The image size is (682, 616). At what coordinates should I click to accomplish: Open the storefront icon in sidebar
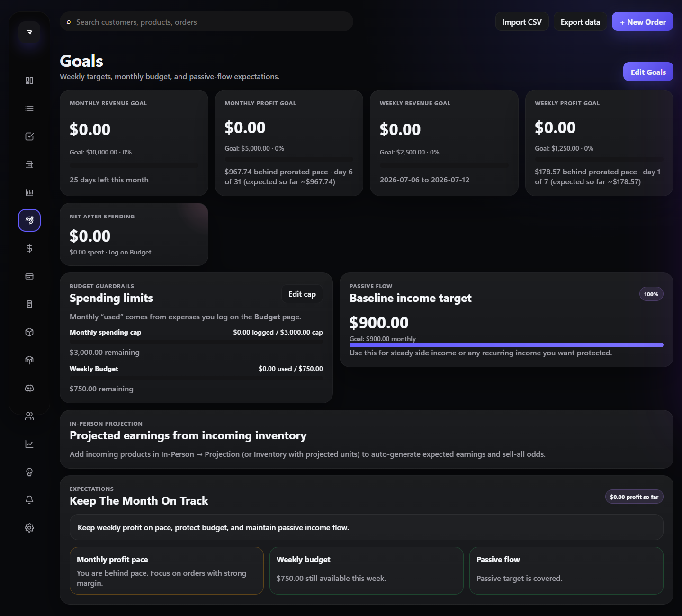[29, 164]
